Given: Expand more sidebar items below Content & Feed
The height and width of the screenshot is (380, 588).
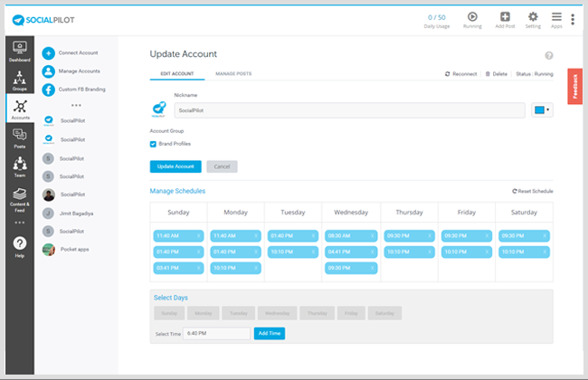Looking at the screenshot, I should 20,223.
